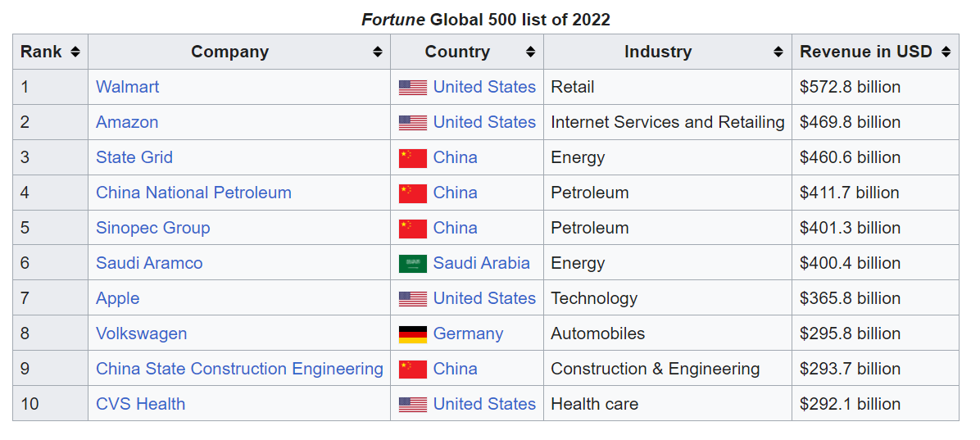
Task: Click the Germany flag icon
Action: [413, 334]
